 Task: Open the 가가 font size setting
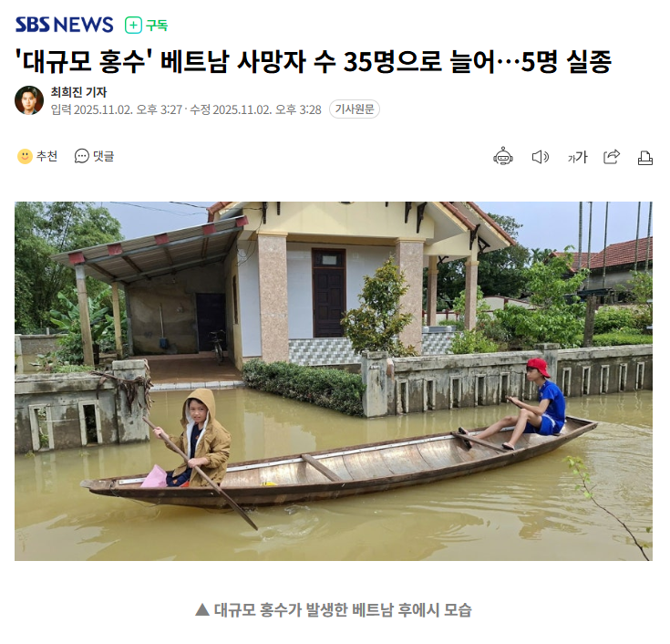pos(577,157)
